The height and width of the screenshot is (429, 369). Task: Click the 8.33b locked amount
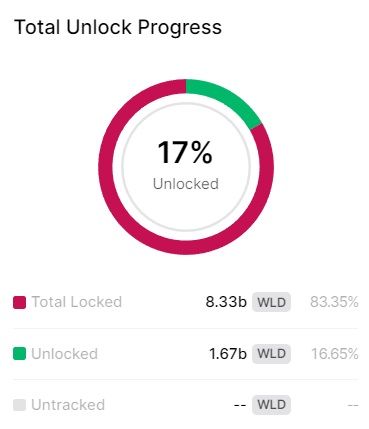[x=226, y=302]
